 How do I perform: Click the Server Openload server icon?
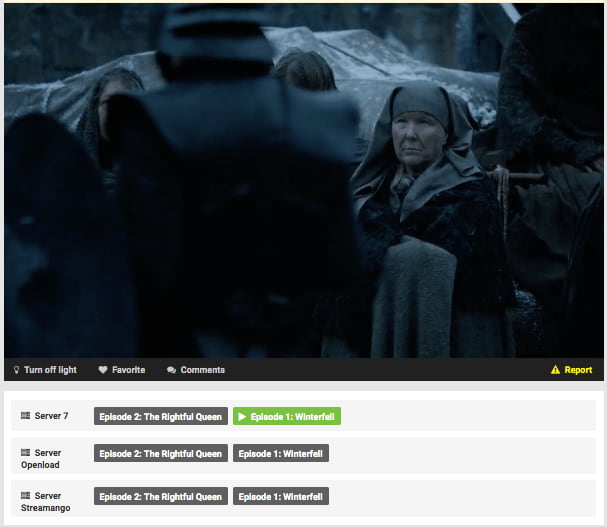coord(25,453)
